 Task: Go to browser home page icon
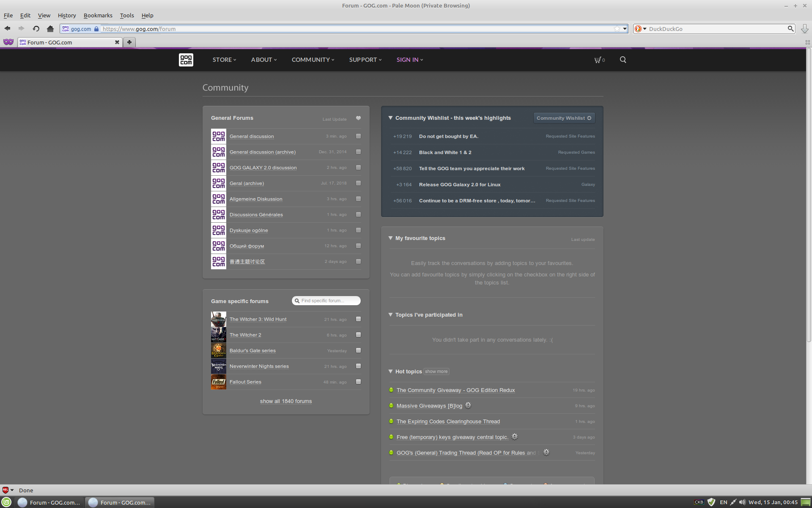pos(50,29)
